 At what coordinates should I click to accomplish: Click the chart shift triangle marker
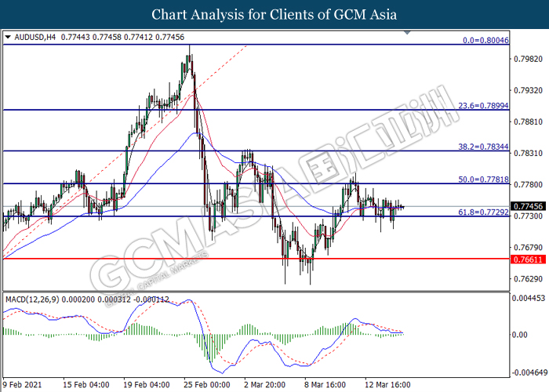coord(407,33)
